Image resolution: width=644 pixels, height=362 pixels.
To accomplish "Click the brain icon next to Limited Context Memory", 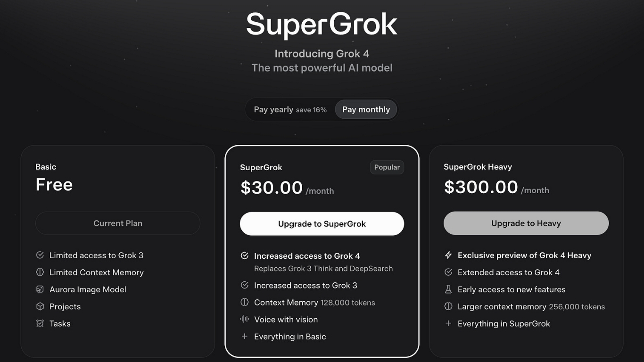I will [40, 272].
